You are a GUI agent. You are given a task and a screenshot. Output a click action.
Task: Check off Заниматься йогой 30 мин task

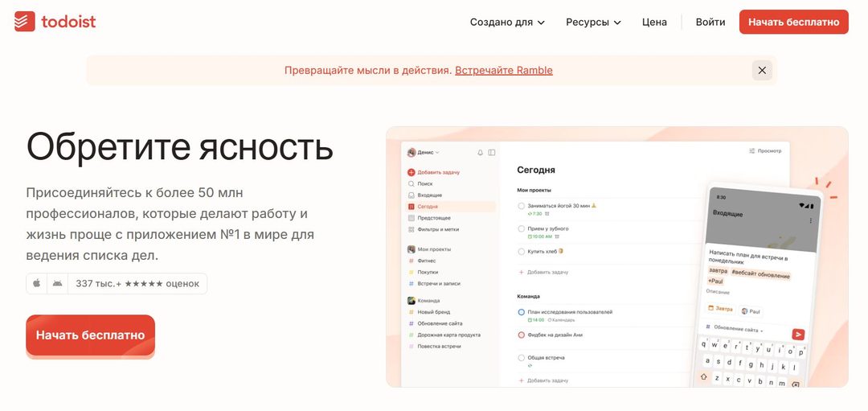pyautogui.click(x=521, y=206)
